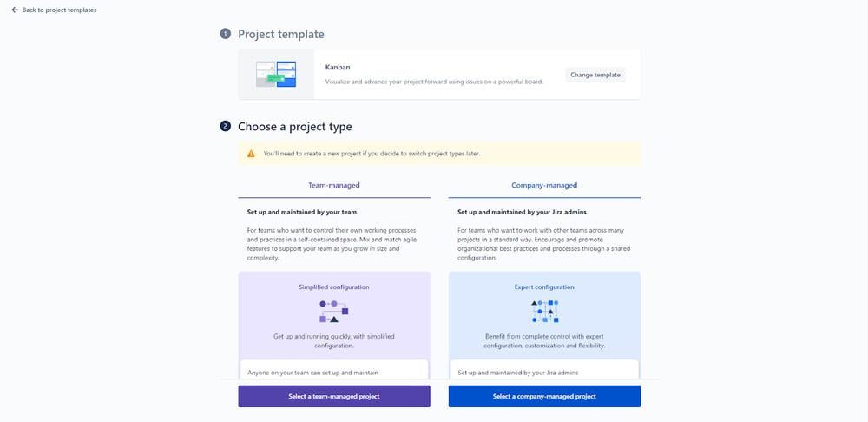Click the step 1 number badge
Image resolution: width=868 pixels, height=422 pixels.
tap(226, 34)
